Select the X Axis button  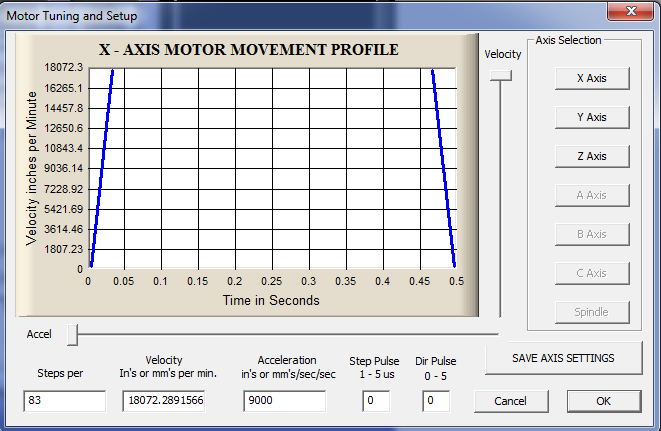pos(592,78)
